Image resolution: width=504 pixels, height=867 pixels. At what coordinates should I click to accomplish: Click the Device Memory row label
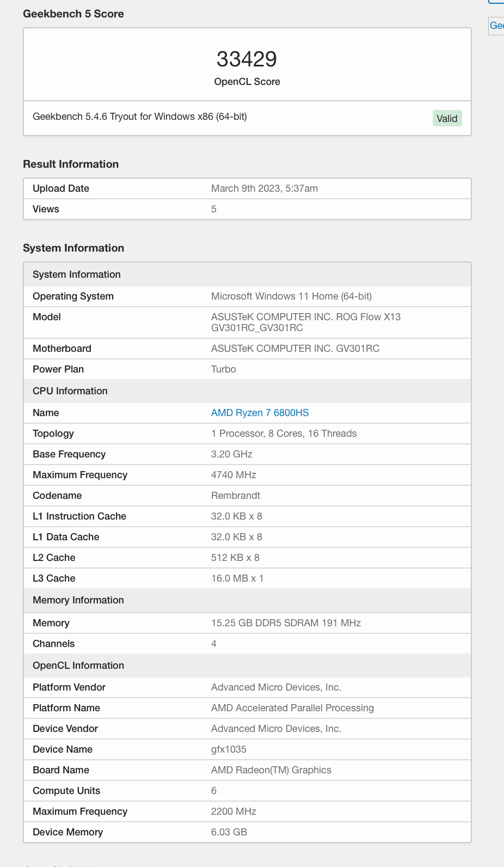point(67,832)
